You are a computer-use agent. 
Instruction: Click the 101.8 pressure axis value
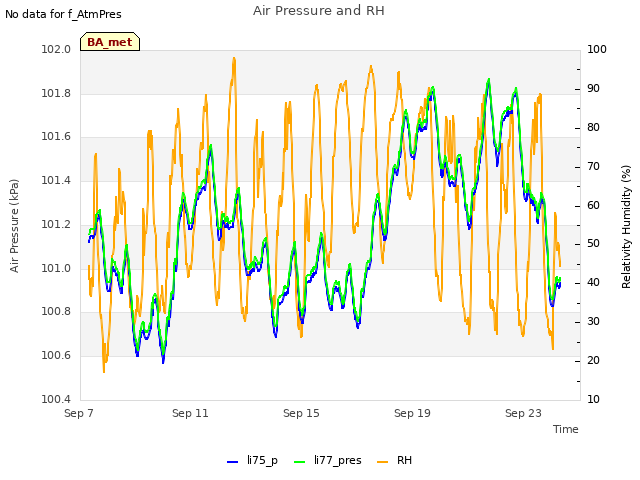point(56,93)
